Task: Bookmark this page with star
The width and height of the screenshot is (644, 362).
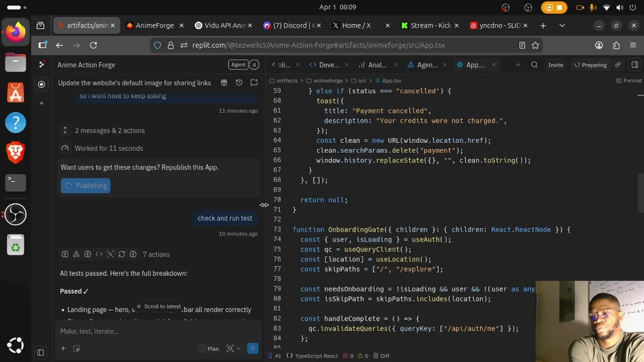Action: tap(535, 45)
